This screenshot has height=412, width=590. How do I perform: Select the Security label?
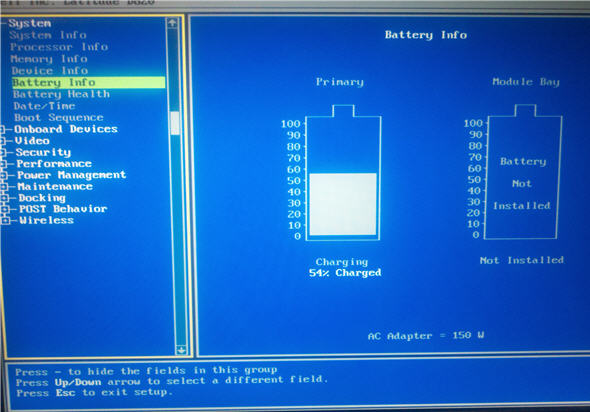coord(43,152)
